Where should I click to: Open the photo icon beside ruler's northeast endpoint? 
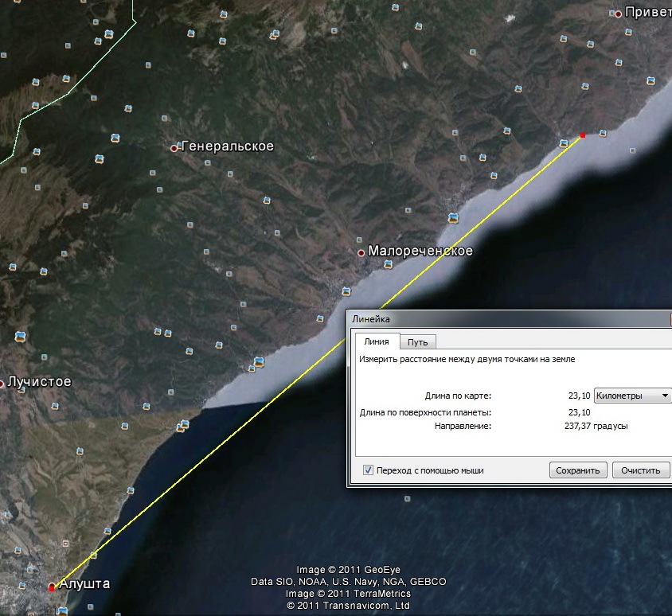565,142
